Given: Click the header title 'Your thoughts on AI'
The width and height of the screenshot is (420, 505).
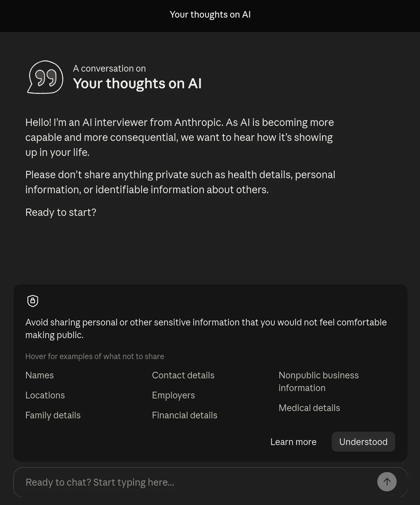Looking at the screenshot, I should 210,15.
